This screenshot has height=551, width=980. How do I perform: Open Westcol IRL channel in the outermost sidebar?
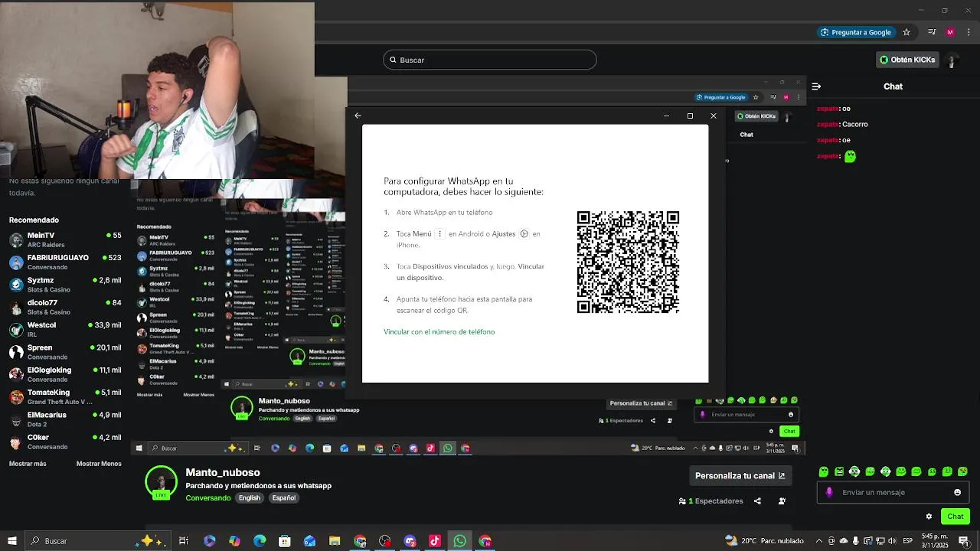[x=65, y=329]
